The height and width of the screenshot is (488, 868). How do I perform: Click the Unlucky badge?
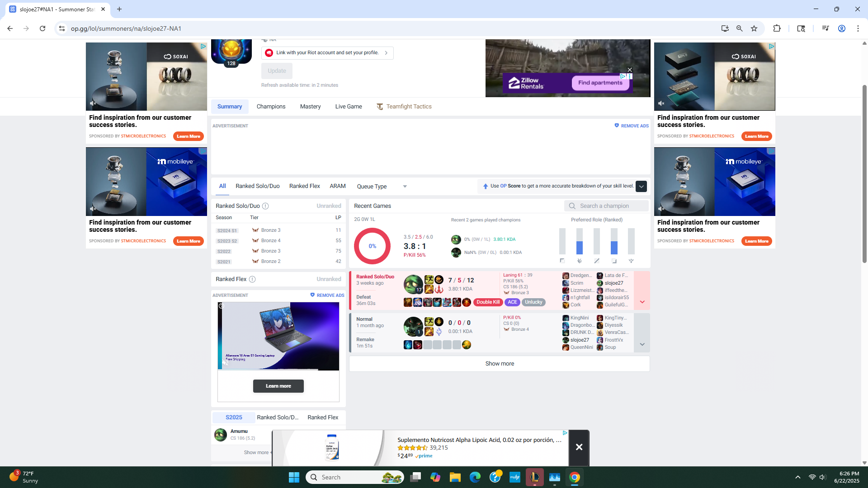click(533, 302)
